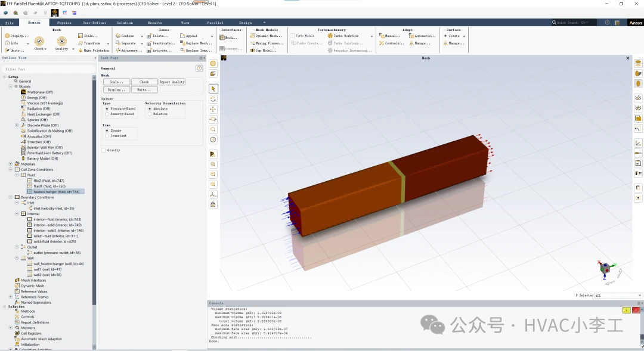Select Absolute velocity formulation
Screen dimensions: 644x351
[x=157, y=108]
